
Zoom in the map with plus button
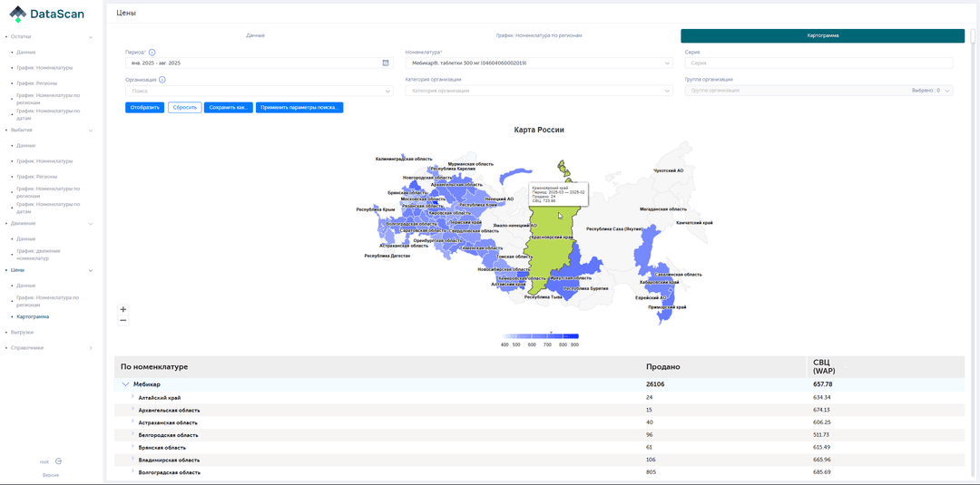[x=123, y=309]
